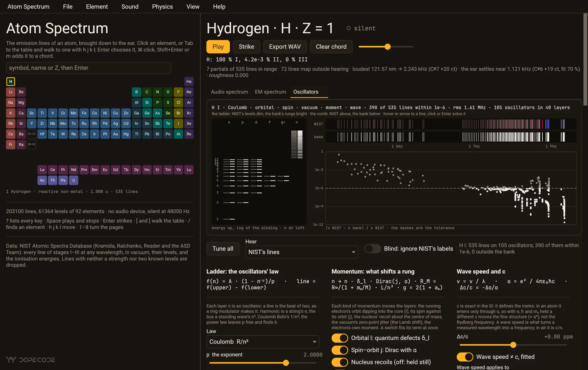Screen dimensions: 588x370
Task: Click Export WAV button
Action: pos(285,47)
